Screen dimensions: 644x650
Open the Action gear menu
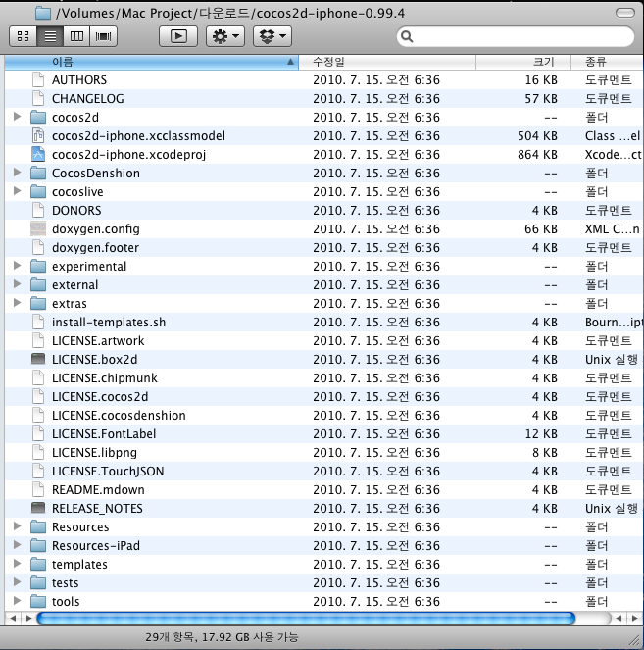point(225,36)
